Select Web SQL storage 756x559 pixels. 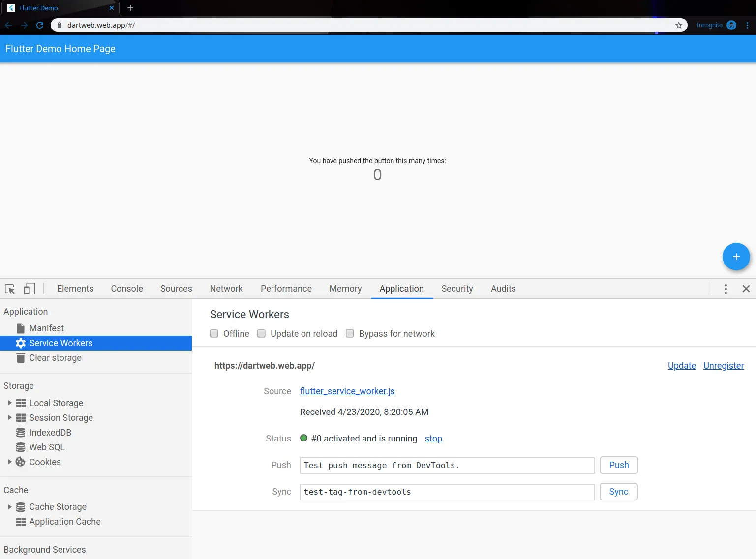pos(46,447)
